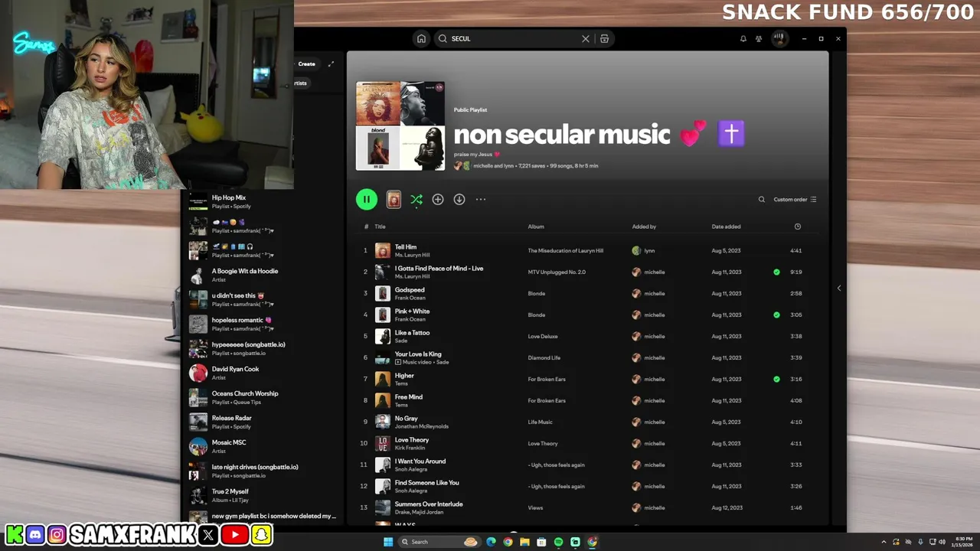
Task: Open The Miseducation of Lauryn Hill album link
Action: (565, 250)
